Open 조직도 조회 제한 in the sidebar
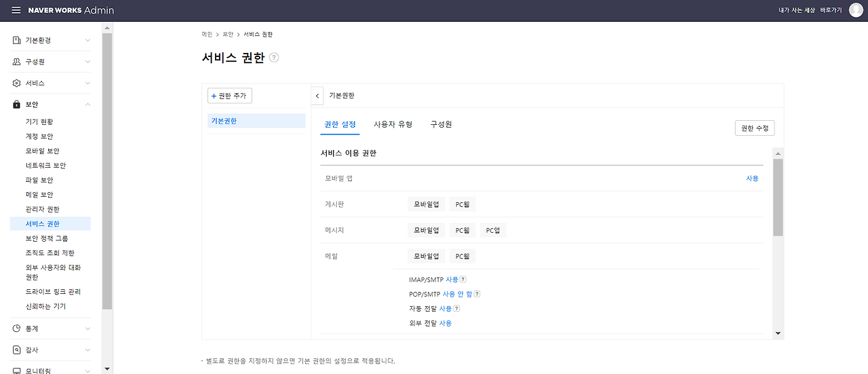 (x=50, y=253)
